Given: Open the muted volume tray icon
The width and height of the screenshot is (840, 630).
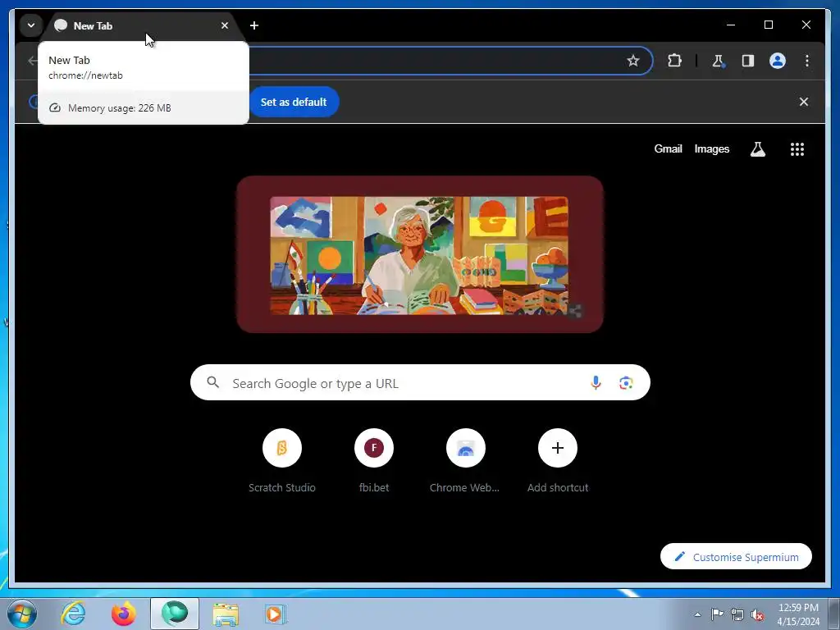Looking at the screenshot, I should click(757, 614).
